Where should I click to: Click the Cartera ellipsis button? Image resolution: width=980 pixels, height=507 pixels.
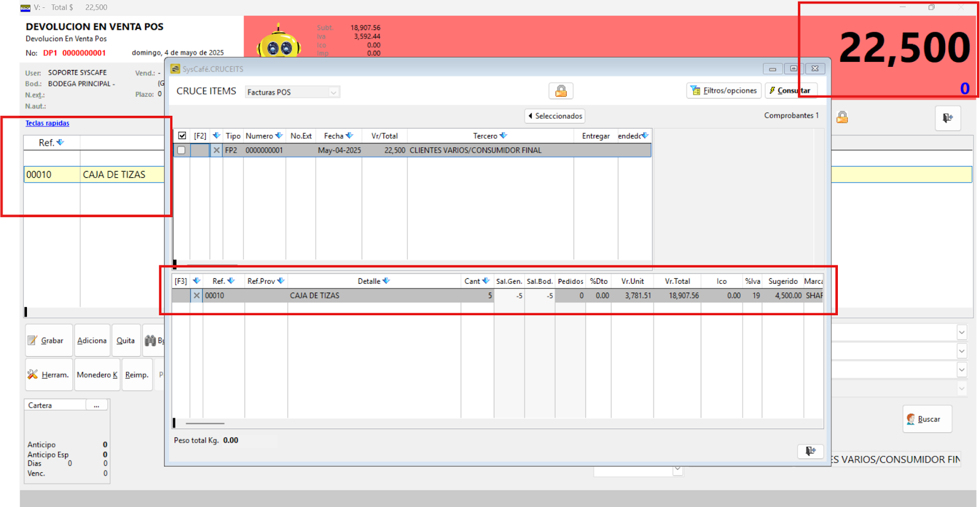point(96,405)
